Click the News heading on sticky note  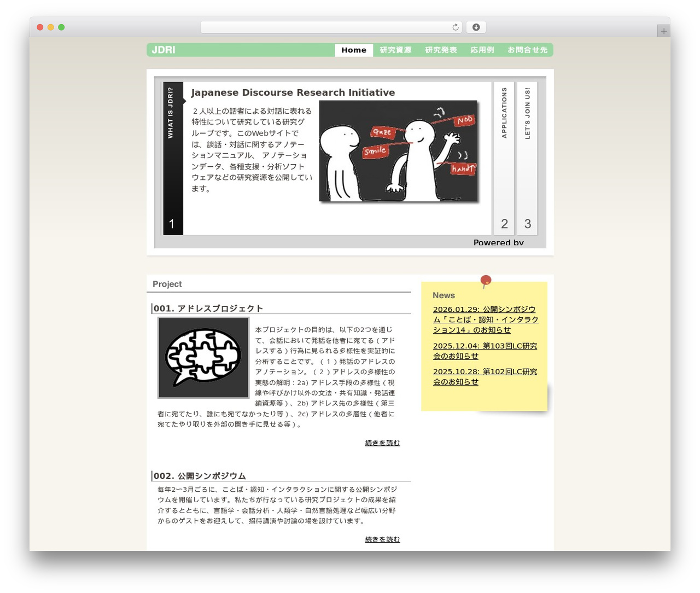444,295
